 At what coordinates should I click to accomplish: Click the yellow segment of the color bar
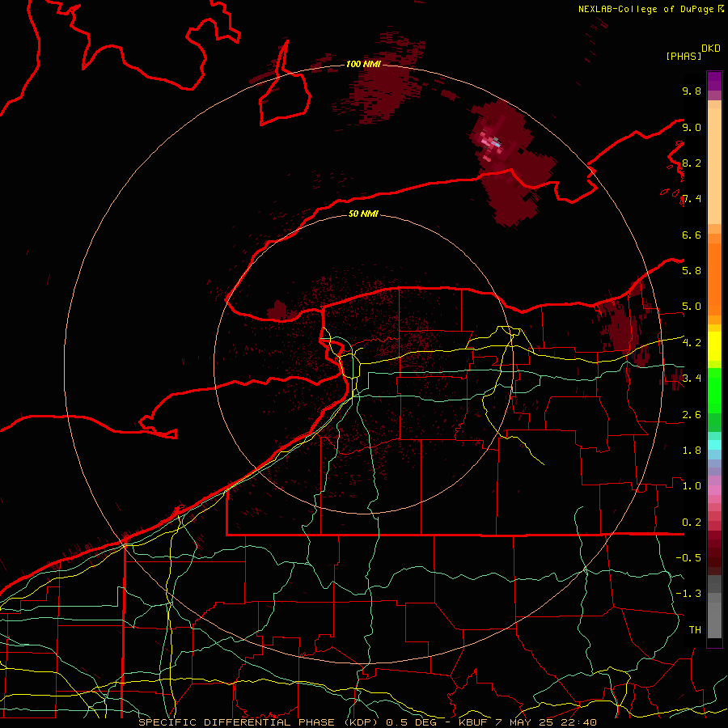714,346
